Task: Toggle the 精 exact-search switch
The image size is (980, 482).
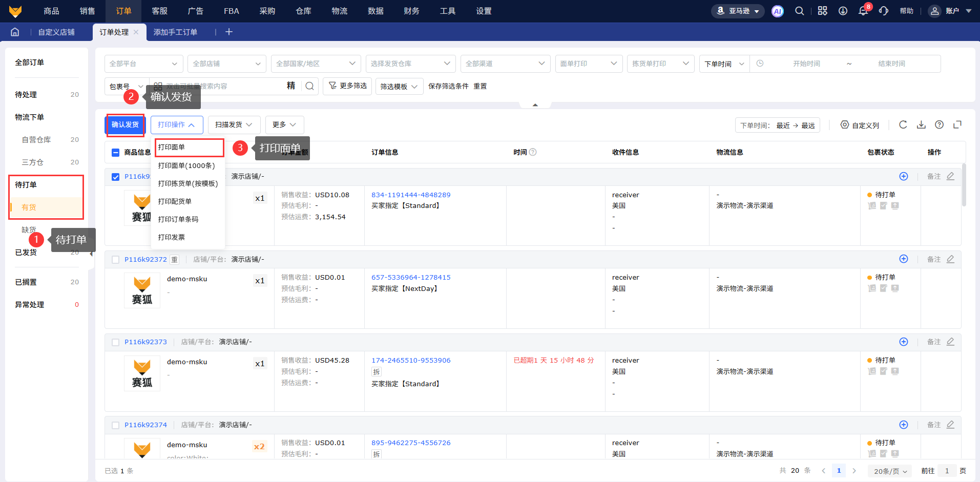Action: coord(291,86)
